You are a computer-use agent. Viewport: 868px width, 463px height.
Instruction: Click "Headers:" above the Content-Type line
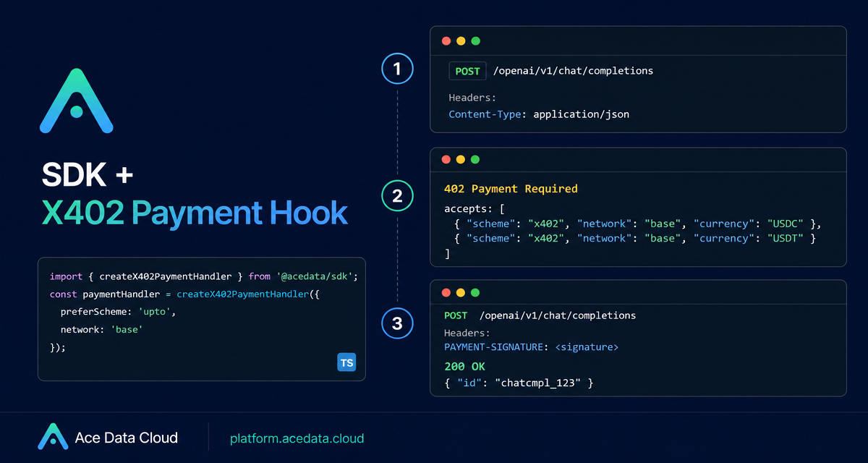click(473, 98)
